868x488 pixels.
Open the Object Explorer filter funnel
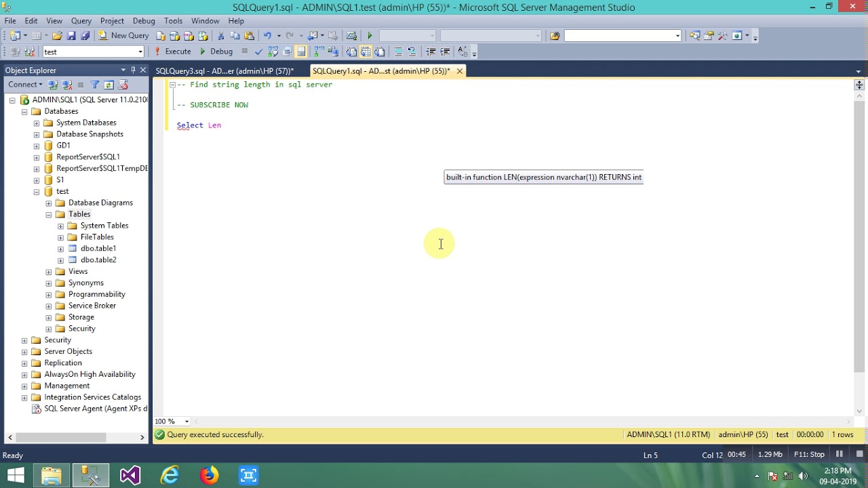pyautogui.click(x=95, y=85)
